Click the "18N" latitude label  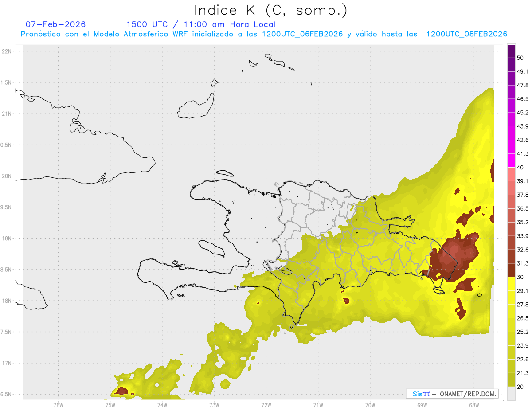coord(7,301)
